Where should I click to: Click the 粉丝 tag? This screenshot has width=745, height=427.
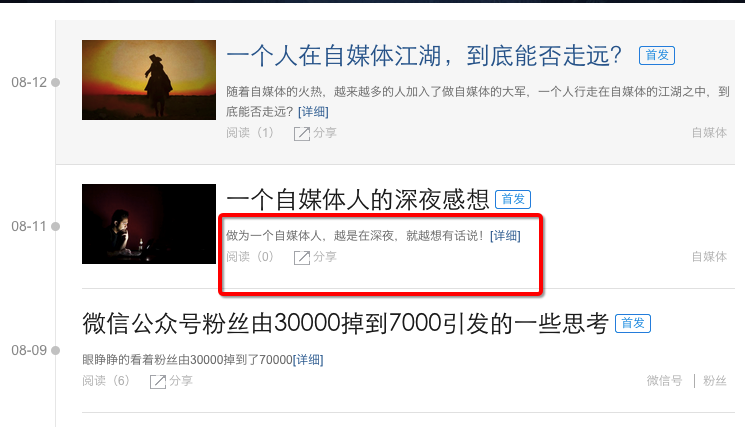(x=715, y=380)
